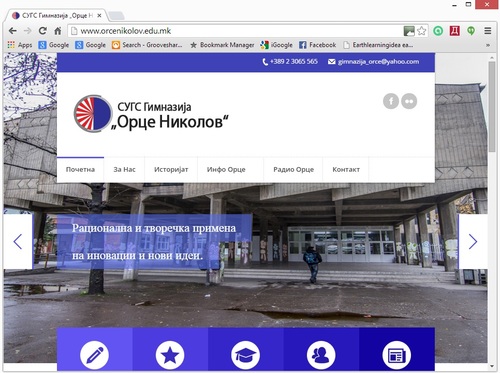
Task: Click the vertical page scrollbar thumb
Action: coord(492,107)
